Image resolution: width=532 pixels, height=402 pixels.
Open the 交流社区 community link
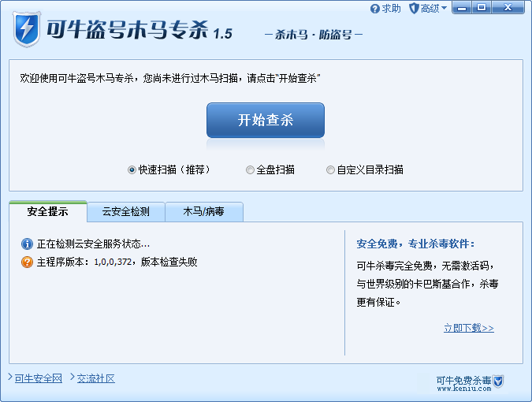point(96,378)
